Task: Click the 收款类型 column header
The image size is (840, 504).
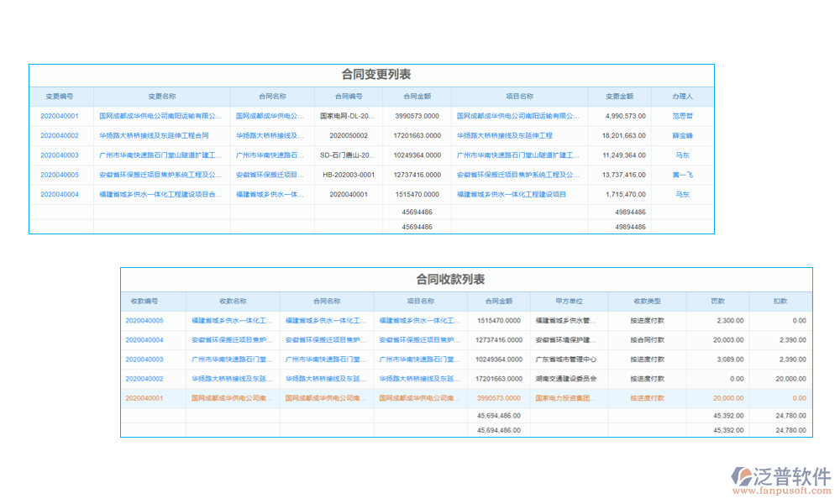Action: click(647, 301)
